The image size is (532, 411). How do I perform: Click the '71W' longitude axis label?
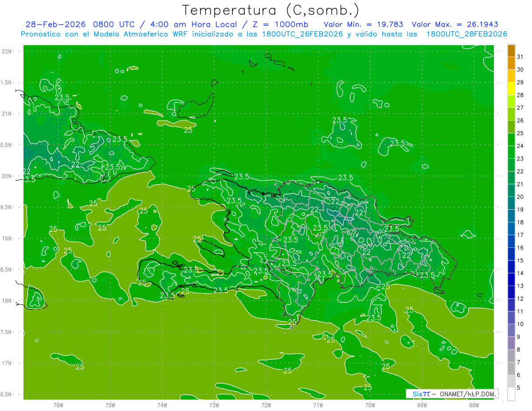pyautogui.click(x=318, y=405)
